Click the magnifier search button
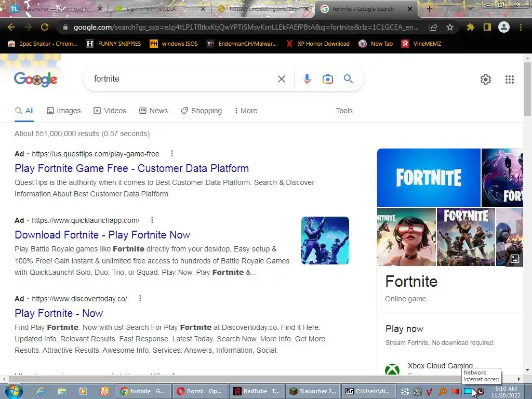532x399 pixels. (349, 79)
